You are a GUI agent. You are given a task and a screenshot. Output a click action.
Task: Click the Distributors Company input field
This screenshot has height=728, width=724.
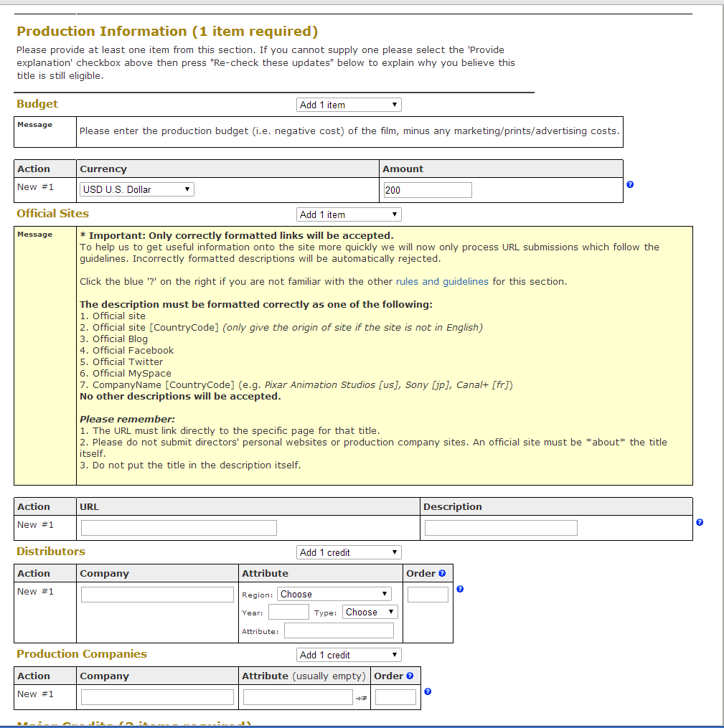157,595
